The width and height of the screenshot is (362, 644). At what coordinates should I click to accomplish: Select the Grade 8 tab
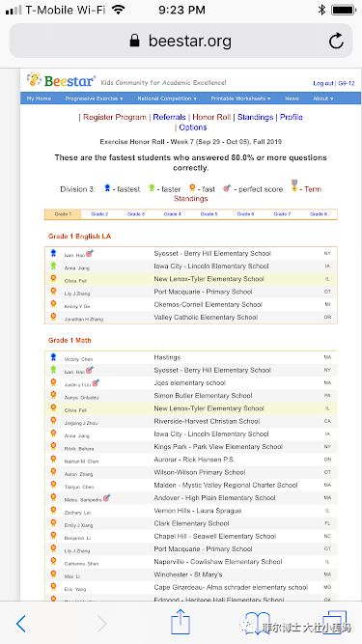319,214
